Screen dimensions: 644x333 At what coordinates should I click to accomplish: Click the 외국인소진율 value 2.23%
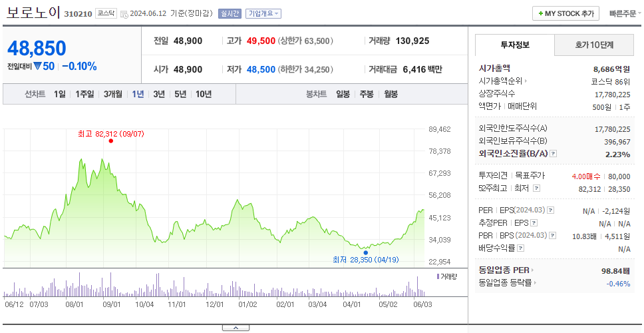617,155
